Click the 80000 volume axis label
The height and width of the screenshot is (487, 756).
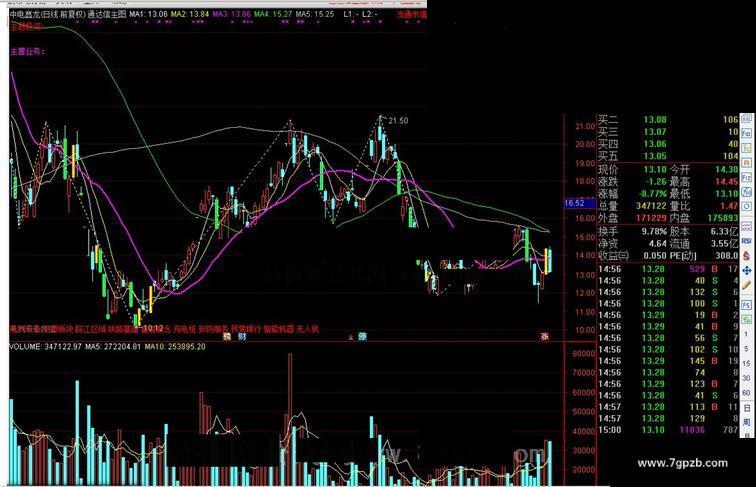click(x=583, y=353)
